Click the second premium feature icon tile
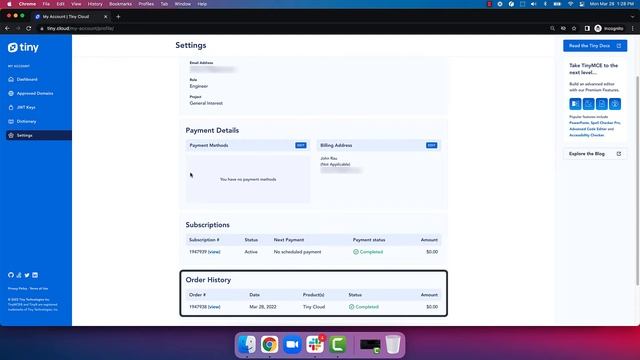 click(x=589, y=104)
